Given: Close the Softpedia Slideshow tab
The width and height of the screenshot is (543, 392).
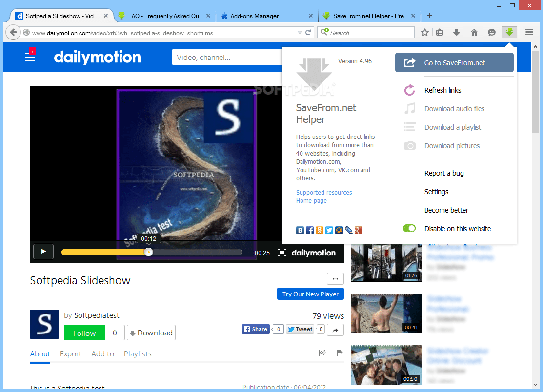Looking at the screenshot, I should tap(106, 16).
